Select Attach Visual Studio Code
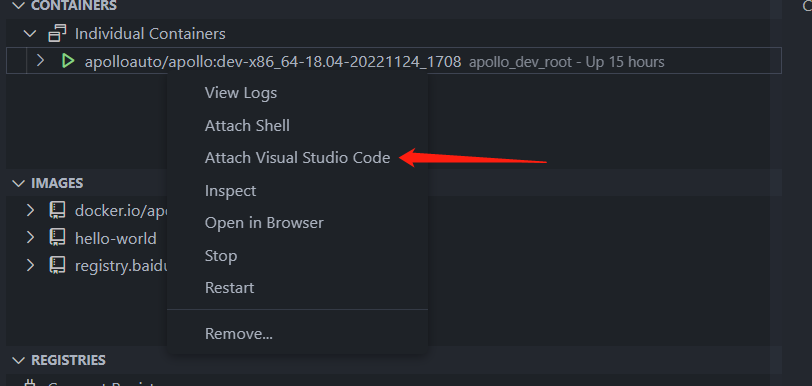812x386 pixels. point(297,158)
